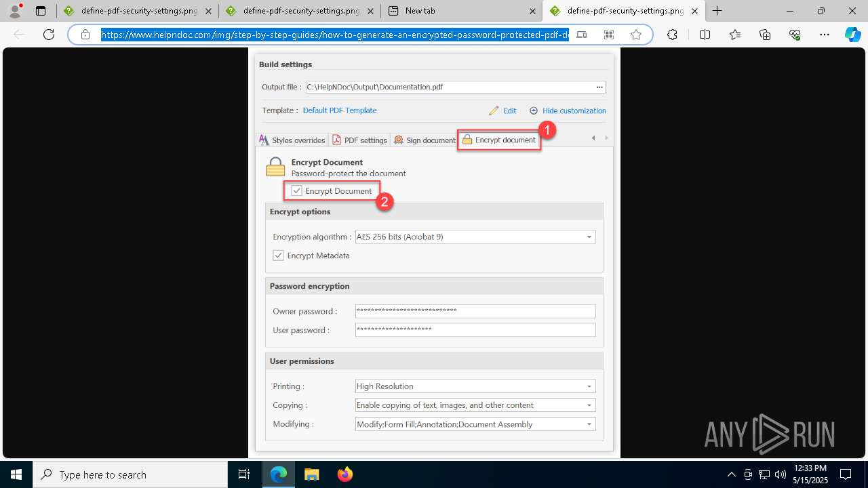The height and width of the screenshot is (488, 868).
Task: Click the taskbar clock showing 12:33 PM
Action: point(810,474)
